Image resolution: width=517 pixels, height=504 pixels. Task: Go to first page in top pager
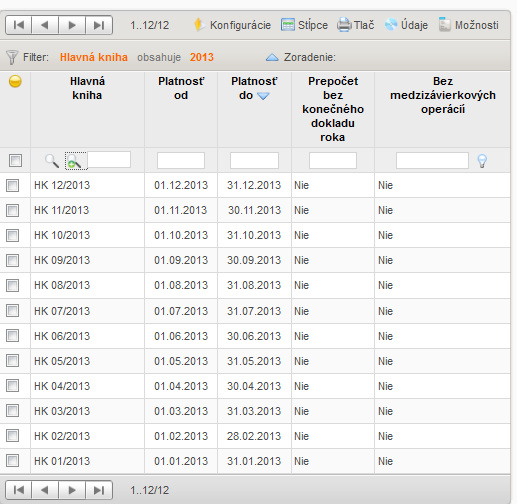(19, 25)
